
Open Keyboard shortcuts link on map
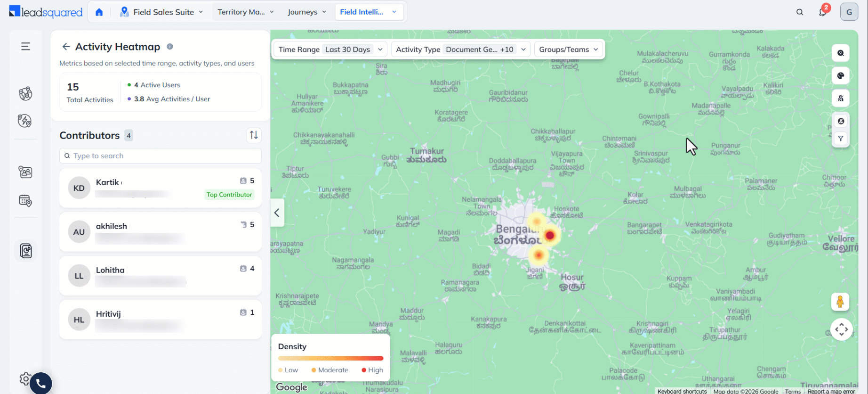tap(682, 391)
